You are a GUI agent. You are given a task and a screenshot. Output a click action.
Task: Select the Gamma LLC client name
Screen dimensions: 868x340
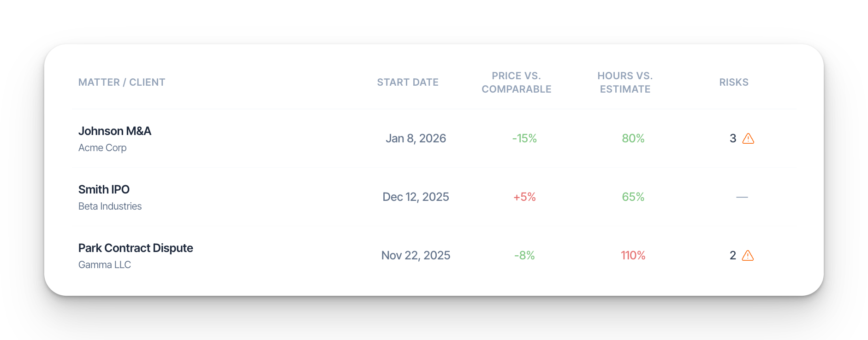[105, 264]
